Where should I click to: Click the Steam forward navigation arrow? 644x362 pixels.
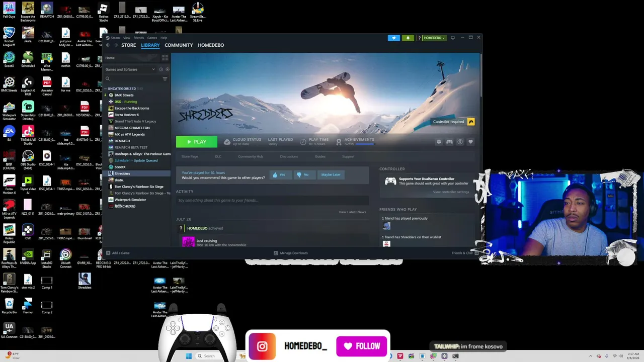[116, 45]
